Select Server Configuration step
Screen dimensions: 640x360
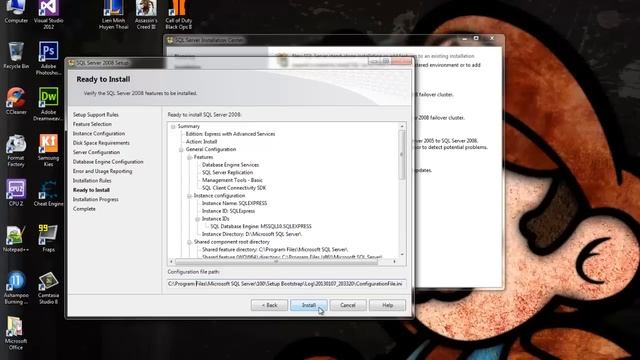(96, 152)
